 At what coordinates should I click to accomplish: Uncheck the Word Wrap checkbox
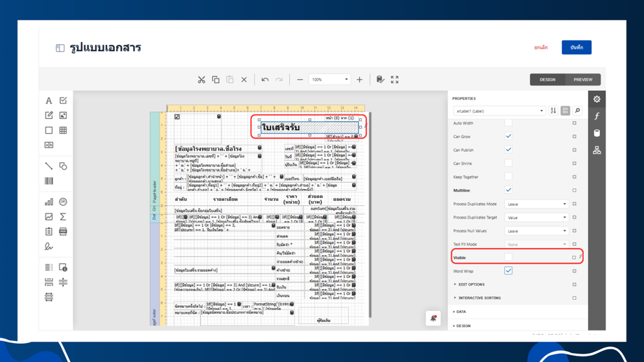[508, 271]
